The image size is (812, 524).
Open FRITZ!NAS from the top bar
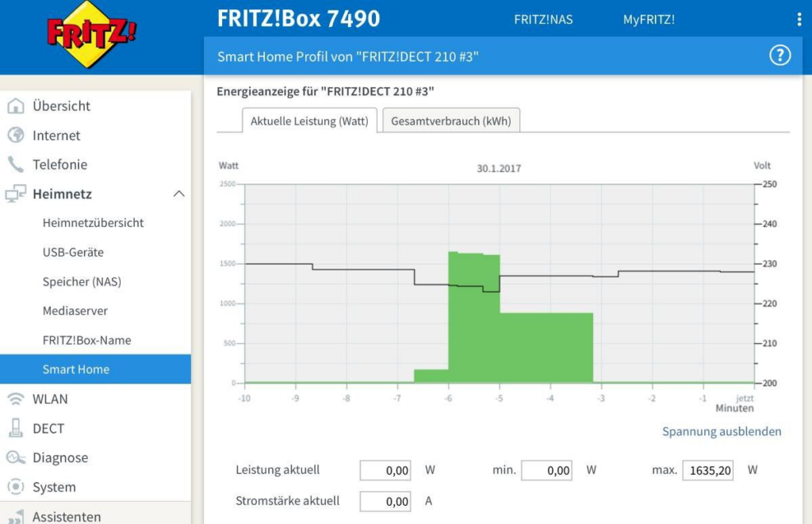coord(544,20)
